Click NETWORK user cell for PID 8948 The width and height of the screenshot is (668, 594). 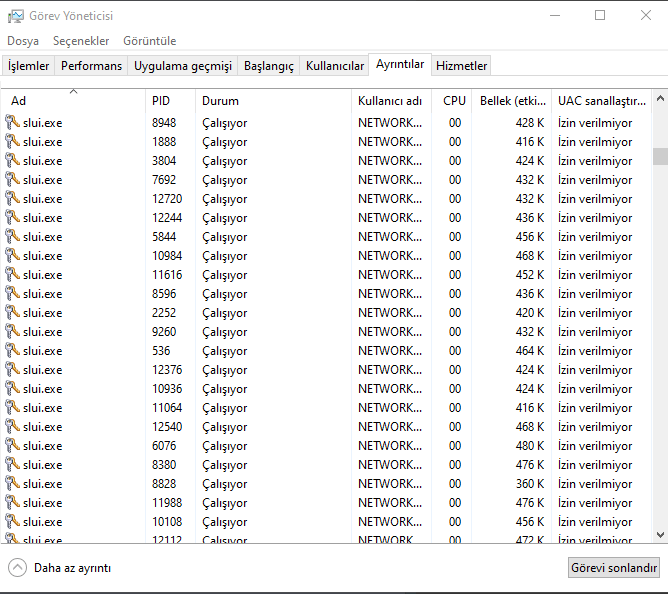point(390,123)
